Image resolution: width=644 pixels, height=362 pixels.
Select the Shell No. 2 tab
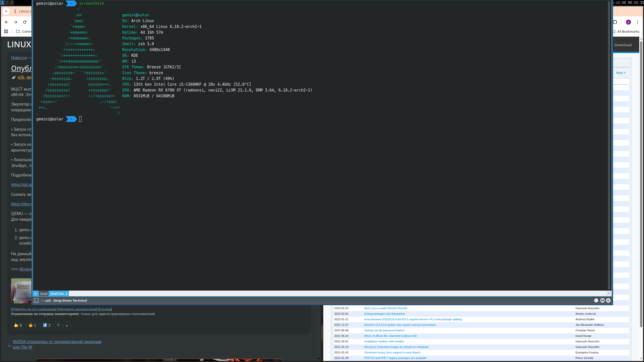click(x=59, y=294)
